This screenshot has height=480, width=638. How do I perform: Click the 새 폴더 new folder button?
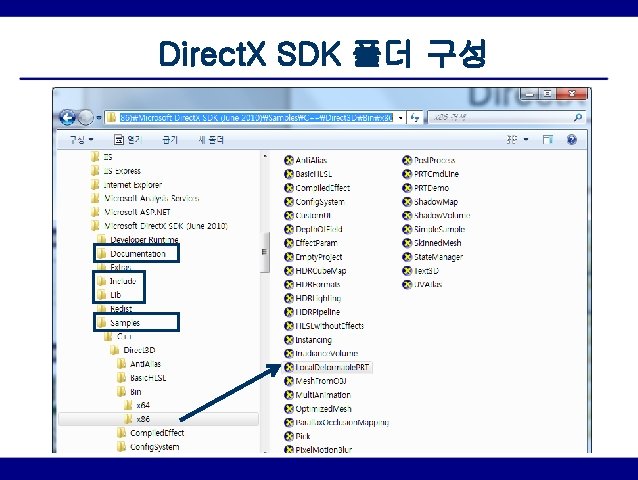(211, 140)
